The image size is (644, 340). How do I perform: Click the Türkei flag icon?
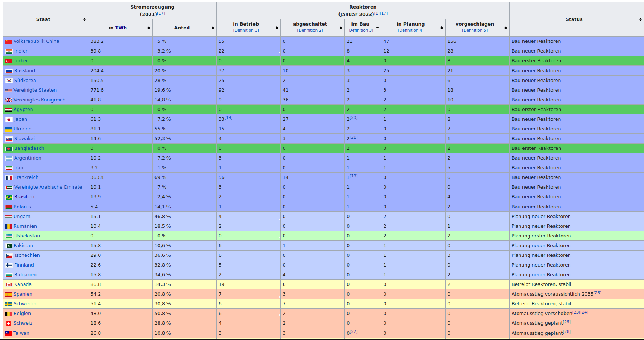pyautogui.click(x=8, y=61)
